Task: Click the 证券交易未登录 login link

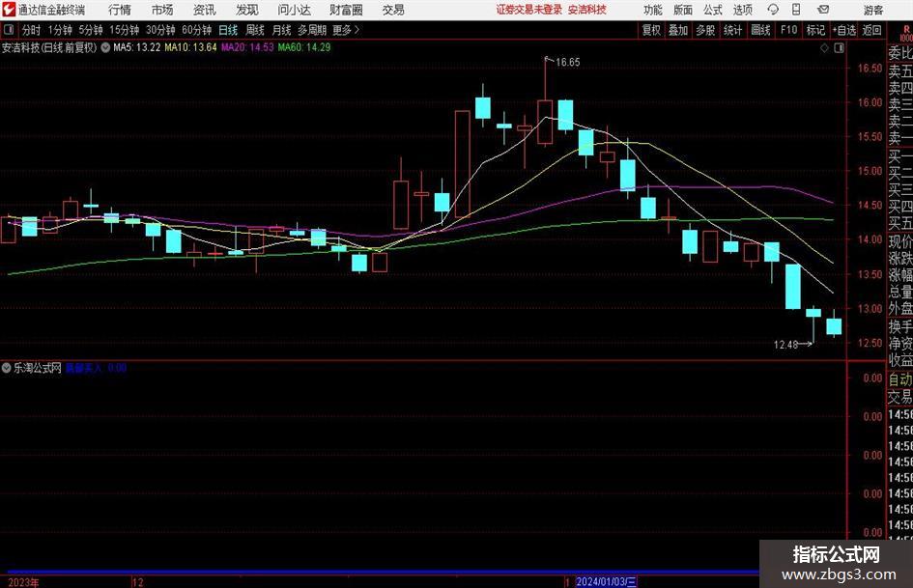Action: (x=529, y=10)
